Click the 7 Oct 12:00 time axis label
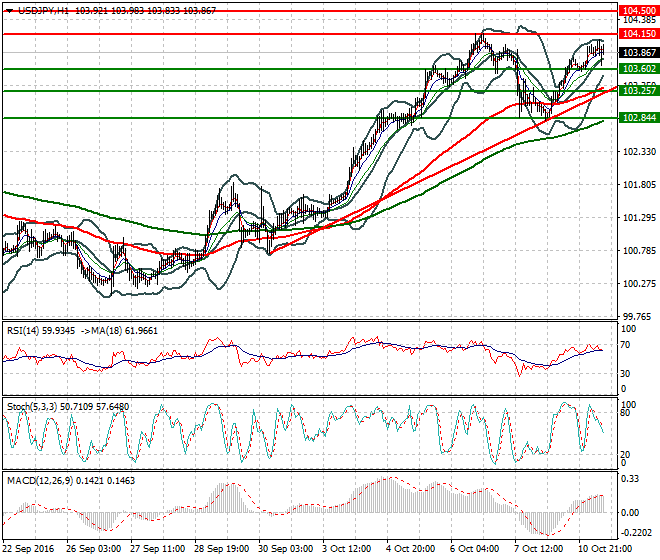The image size is (660, 560). click(539, 549)
